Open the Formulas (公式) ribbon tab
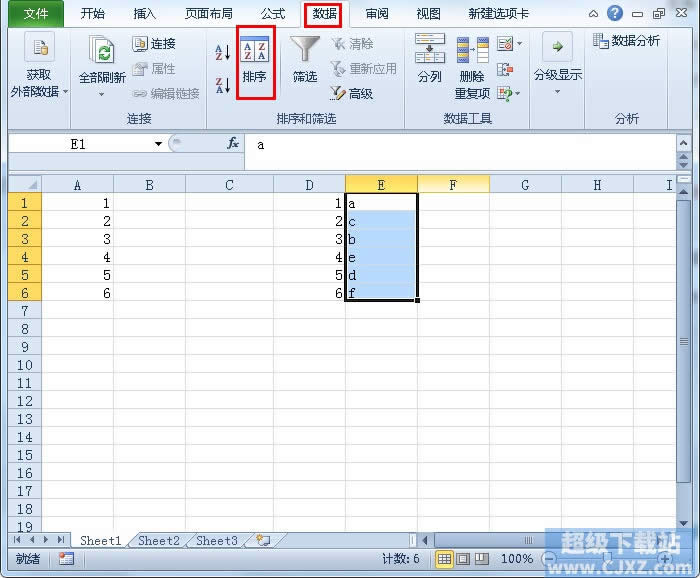This screenshot has width=700, height=578. click(x=272, y=14)
